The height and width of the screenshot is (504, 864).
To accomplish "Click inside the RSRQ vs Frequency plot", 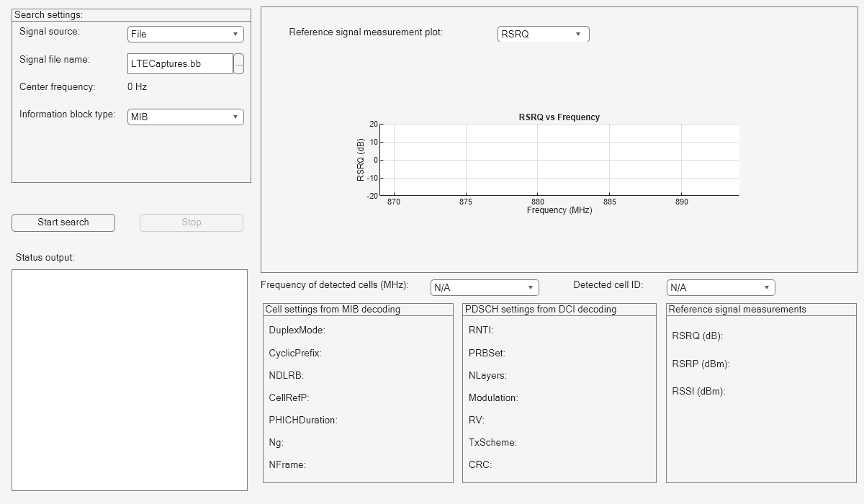I will 562,158.
